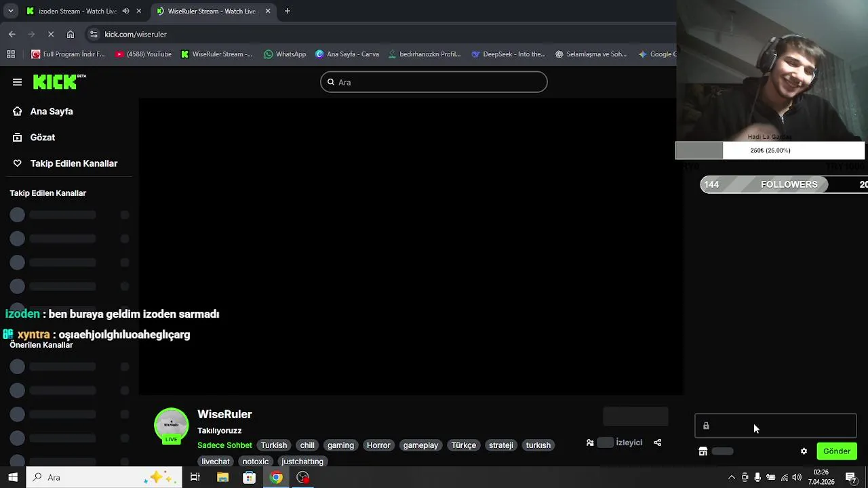The image size is (868, 488).
Task: Select the strateji tag
Action: coord(501,445)
